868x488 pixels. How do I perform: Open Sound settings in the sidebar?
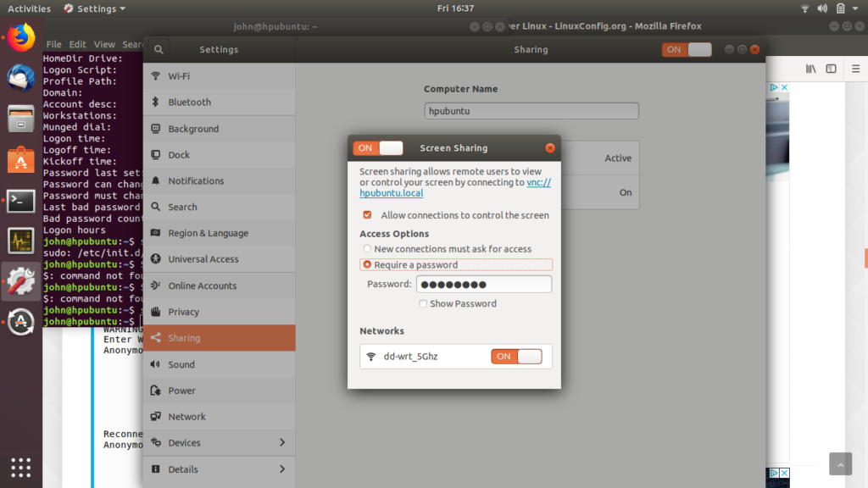[x=186, y=364]
